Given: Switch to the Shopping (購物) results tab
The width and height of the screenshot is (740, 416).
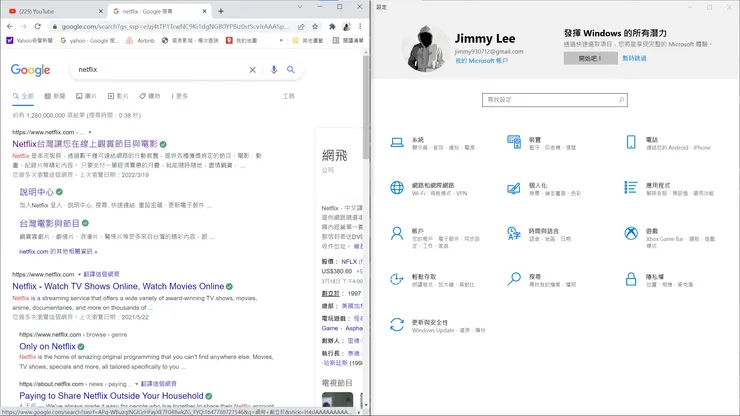Looking at the screenshot, I should 150,96.
